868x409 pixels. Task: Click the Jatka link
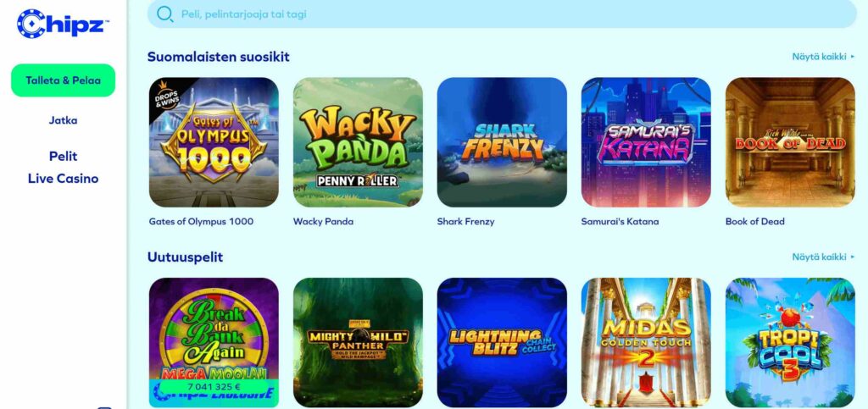(63, 120)
